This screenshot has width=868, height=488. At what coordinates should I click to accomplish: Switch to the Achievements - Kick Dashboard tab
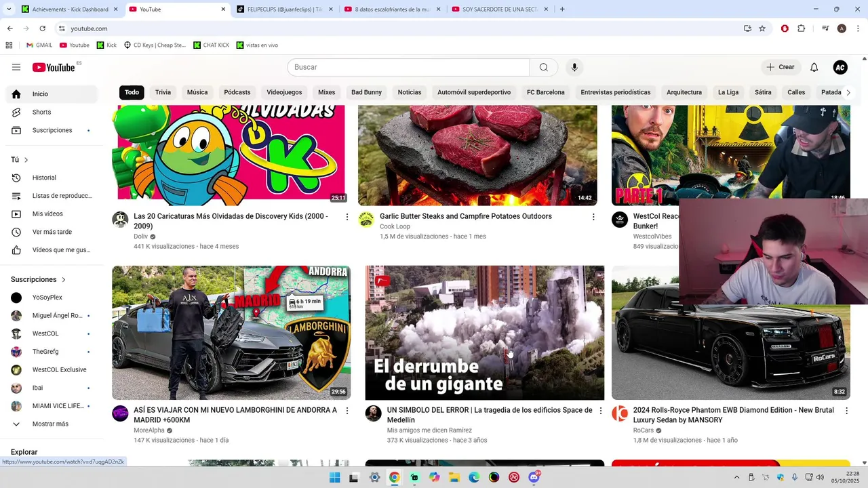pos(69,9)
